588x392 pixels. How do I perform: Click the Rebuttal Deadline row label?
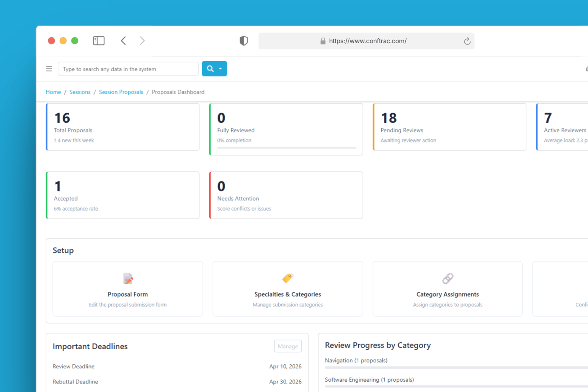75,382
